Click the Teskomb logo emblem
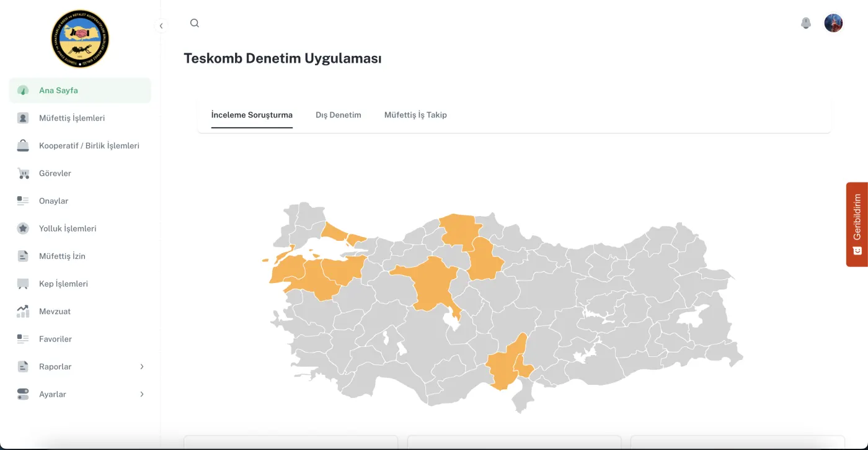 (x=80, y=38)
